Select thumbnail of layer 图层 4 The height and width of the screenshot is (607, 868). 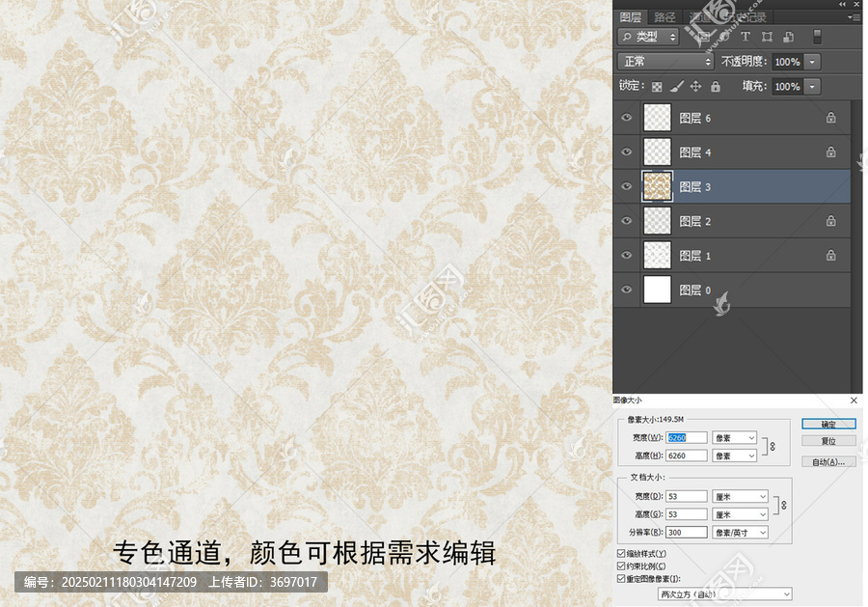657,152
